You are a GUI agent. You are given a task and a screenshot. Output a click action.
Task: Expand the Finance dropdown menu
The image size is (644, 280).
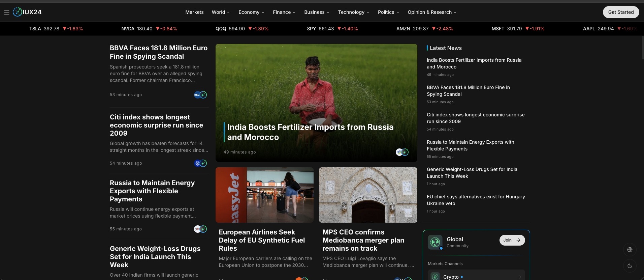284,12
